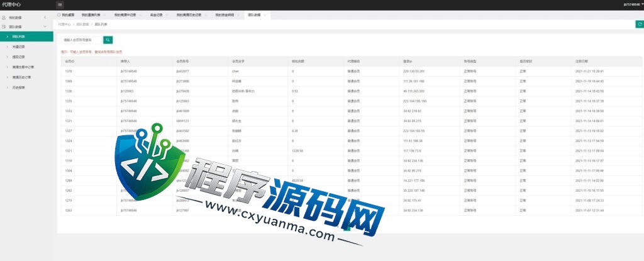Click balance 0.28 cell
Screen dimensions: 644x261
click(x=294, y=131)
